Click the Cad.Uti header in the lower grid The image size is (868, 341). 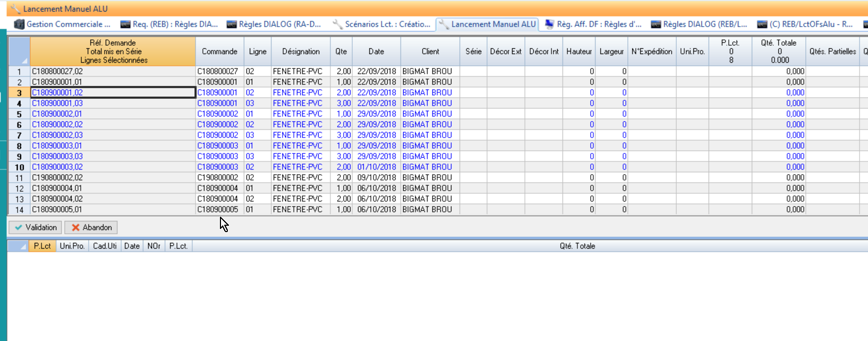pyautogui.click(x=105, y=246)
